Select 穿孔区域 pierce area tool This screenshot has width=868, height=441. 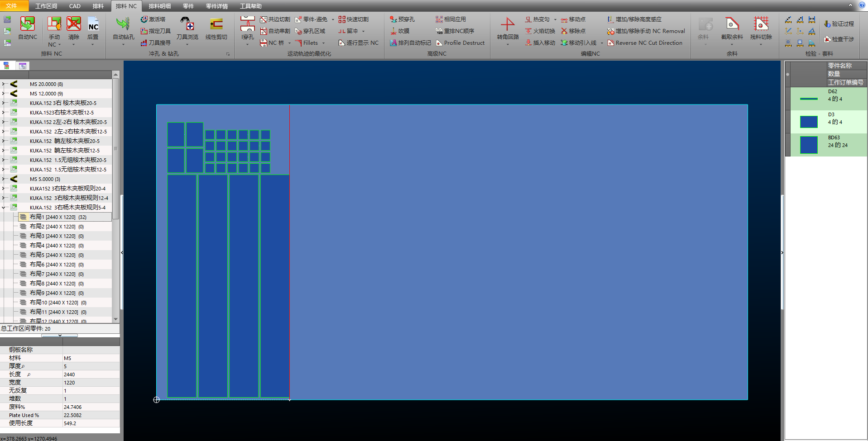tap(310, 31)
